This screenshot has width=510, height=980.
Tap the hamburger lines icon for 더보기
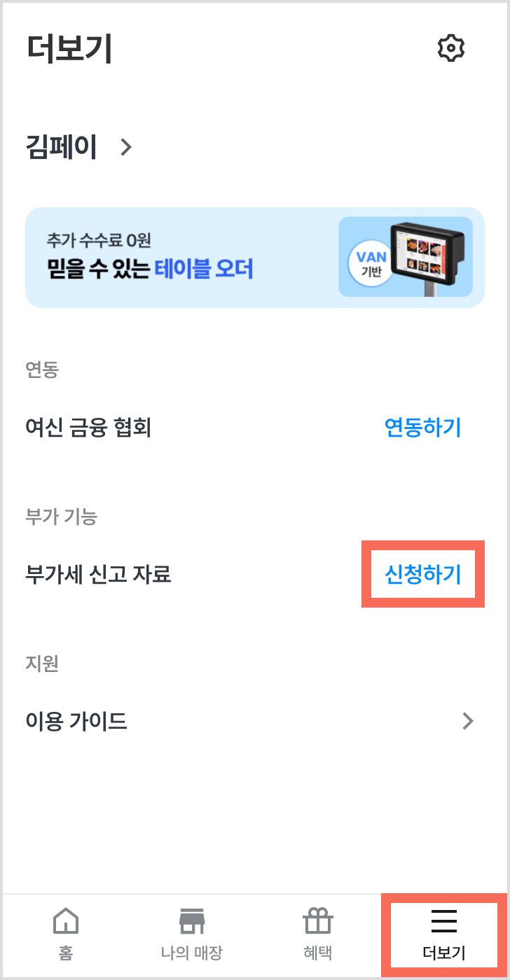tap(444, 921)
